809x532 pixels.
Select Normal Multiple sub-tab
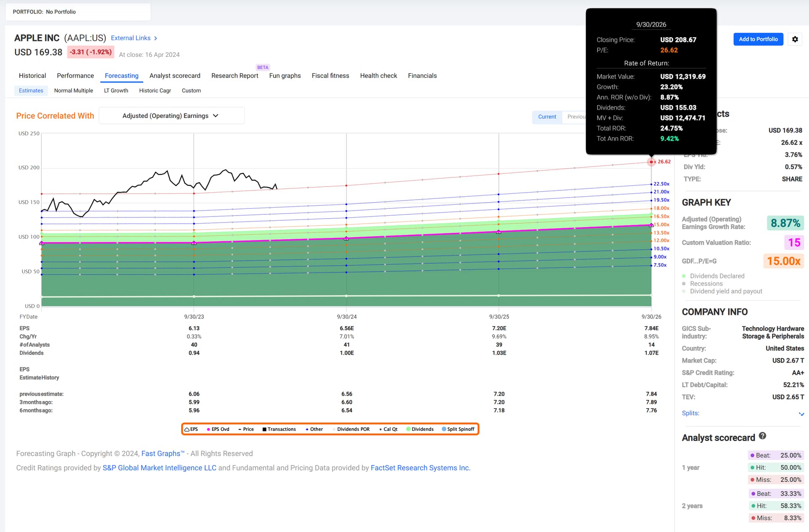(74, 91)
